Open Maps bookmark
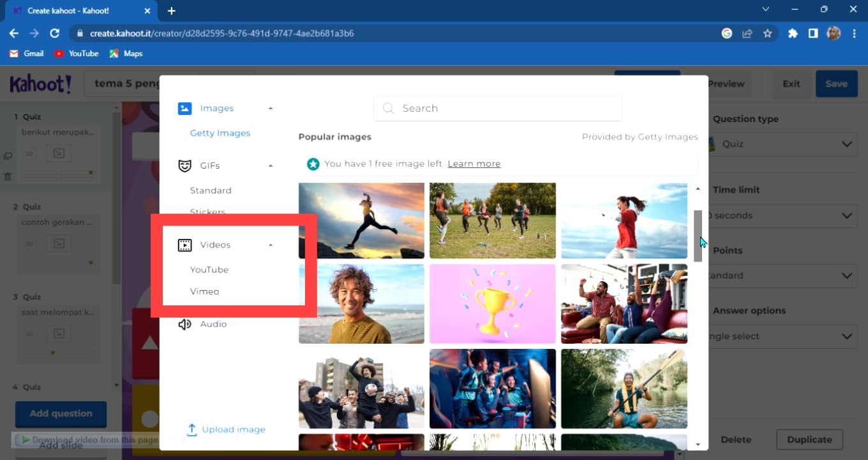Viewport: 868px width, 460px height. 126,54
